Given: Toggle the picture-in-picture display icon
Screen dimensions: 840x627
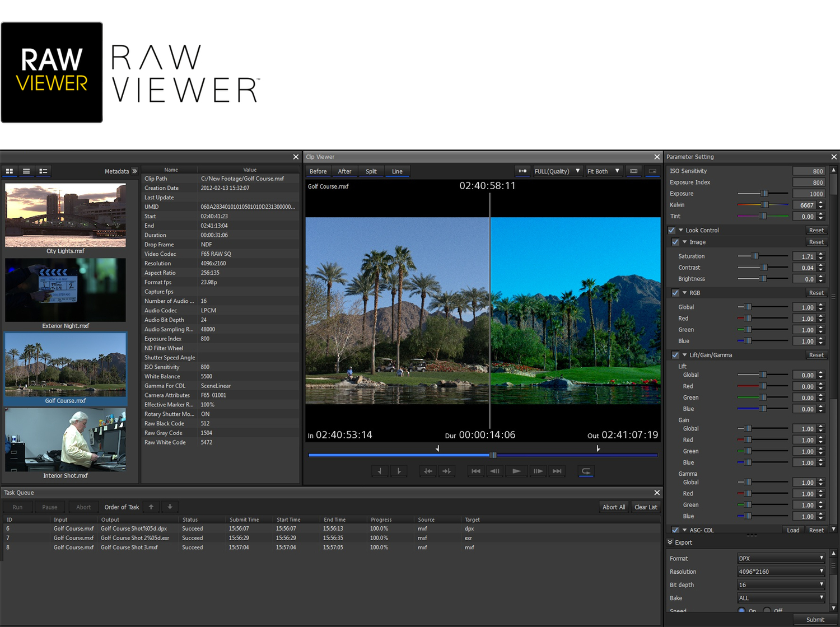Looking at the screenshot, I should (652, 171).
